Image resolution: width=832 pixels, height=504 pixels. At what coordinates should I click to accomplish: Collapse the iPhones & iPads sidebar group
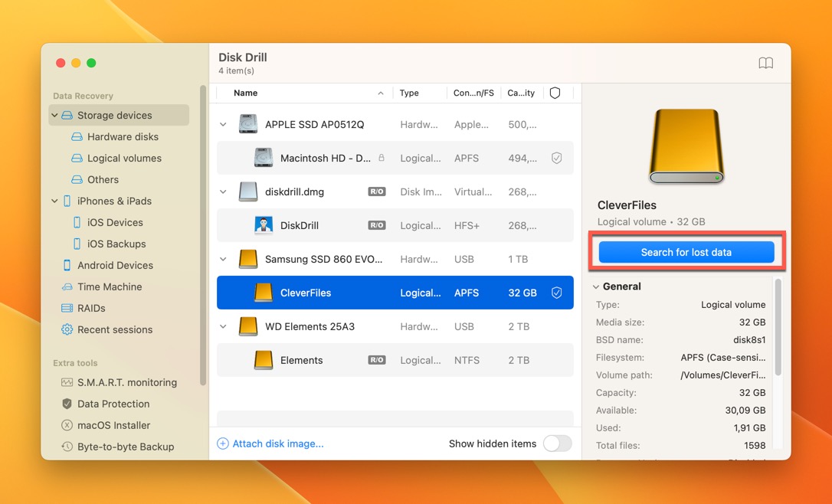click(54, 201)
